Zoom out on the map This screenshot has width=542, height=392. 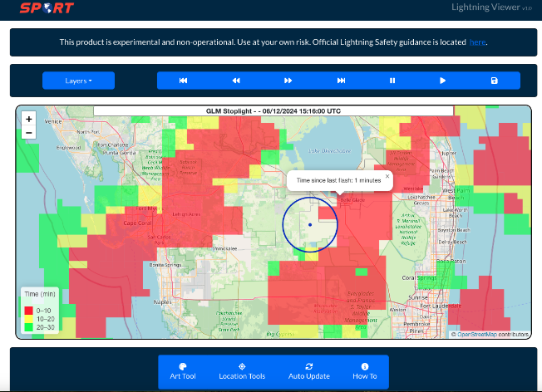pos(29,132)
